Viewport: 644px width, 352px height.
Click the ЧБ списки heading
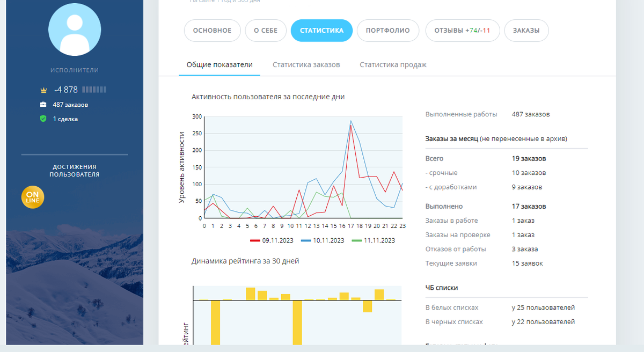point(442,288)
